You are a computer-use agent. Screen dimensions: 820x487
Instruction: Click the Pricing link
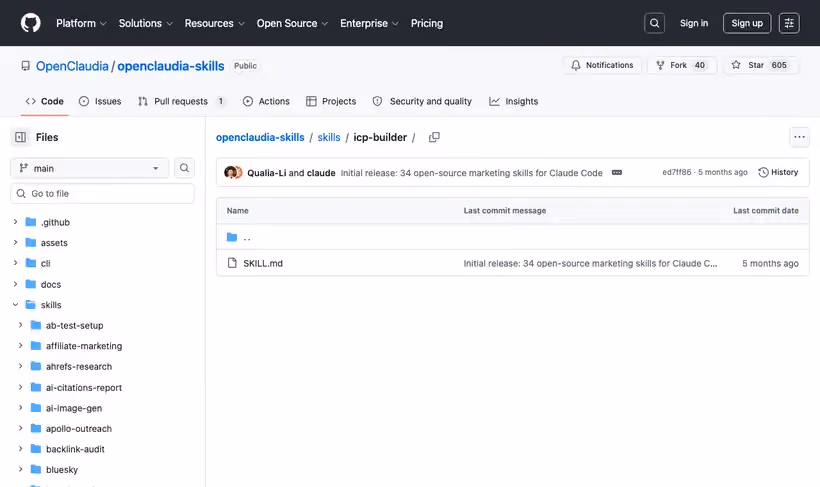(427, 23)
